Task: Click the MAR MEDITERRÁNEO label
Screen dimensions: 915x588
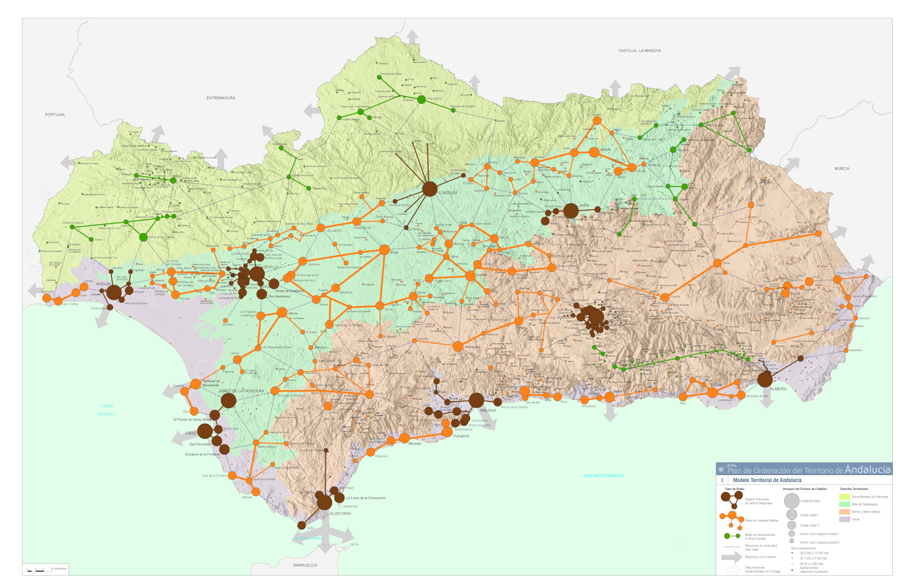Action: click(x=604, y=475)
